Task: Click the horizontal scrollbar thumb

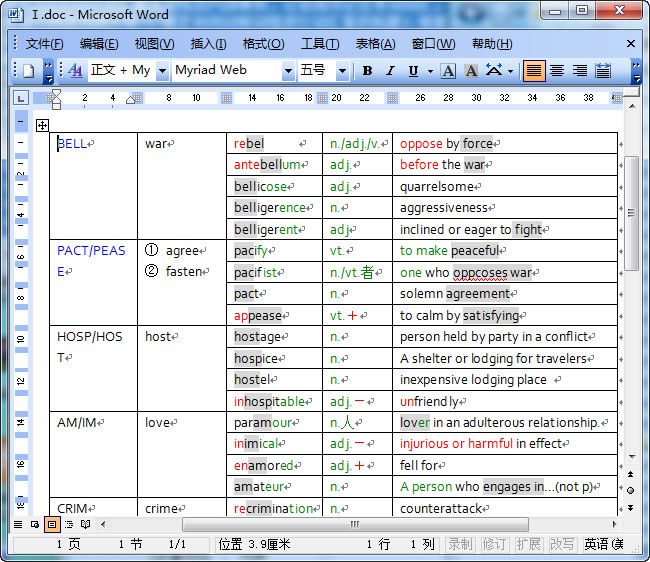Action: [x=354, y=524]
